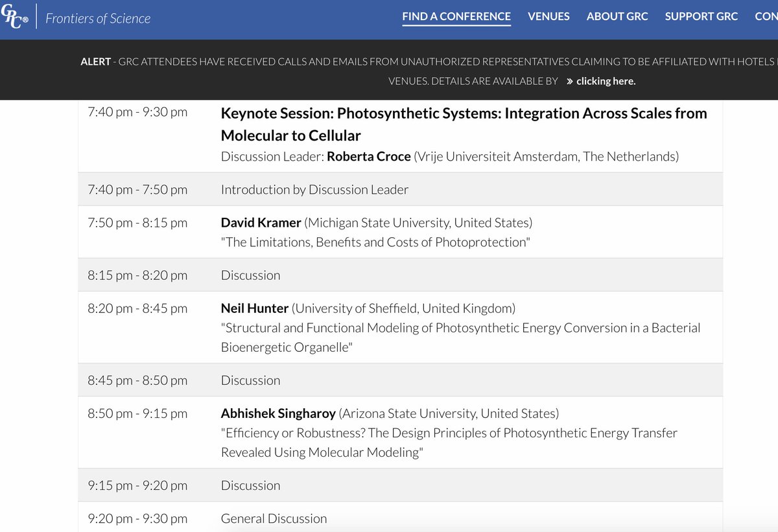Click 'Introduction by Discussion Leader' row
Image resolution: width=778 pixels, height=532 pixels.
(400, 189)
